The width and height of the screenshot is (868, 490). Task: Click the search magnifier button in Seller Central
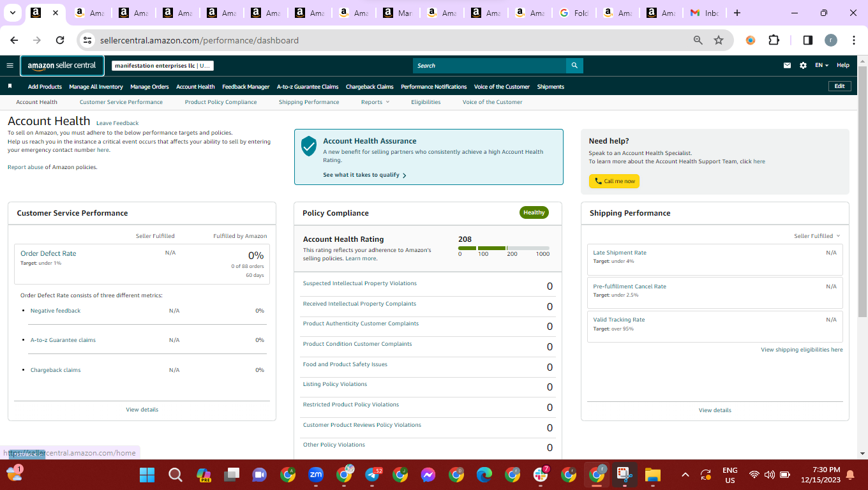point(574,65)
